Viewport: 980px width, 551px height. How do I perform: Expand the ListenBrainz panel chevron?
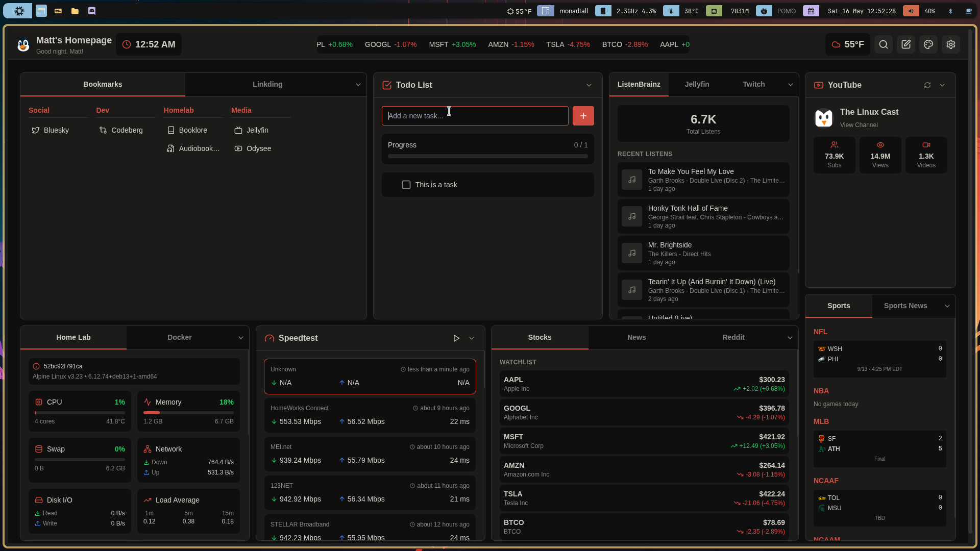(791, 85)
